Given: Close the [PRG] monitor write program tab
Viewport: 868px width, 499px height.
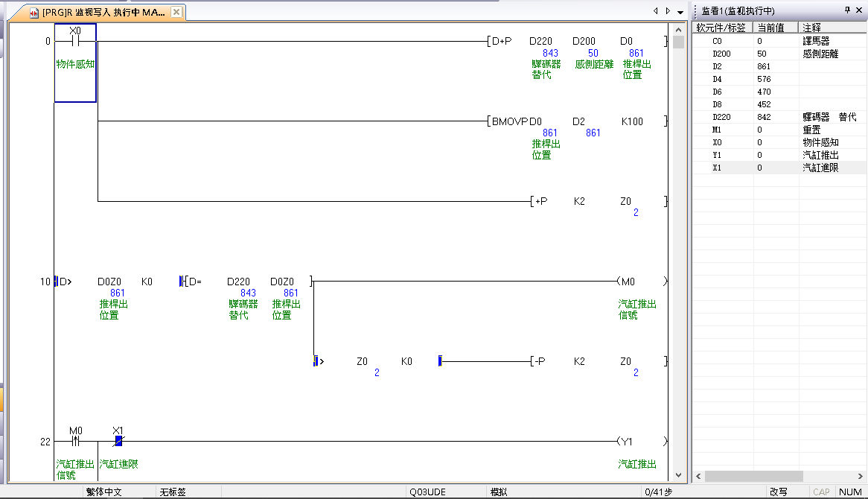Looking at the screenshot, I should (176, 13).
